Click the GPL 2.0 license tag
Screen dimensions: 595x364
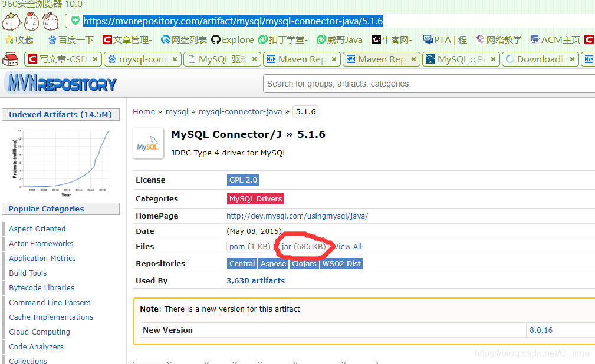pyautogui.click(x=243, y=180)
